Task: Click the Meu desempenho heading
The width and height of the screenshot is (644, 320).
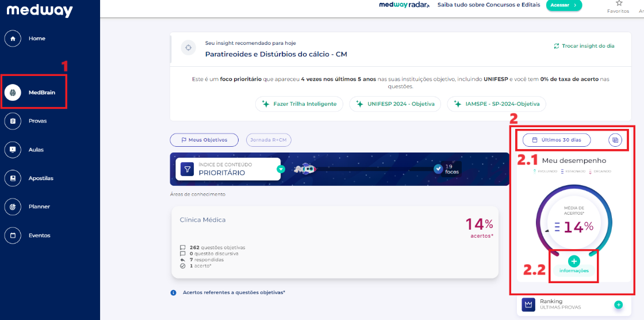Action: tap(574, 161)
